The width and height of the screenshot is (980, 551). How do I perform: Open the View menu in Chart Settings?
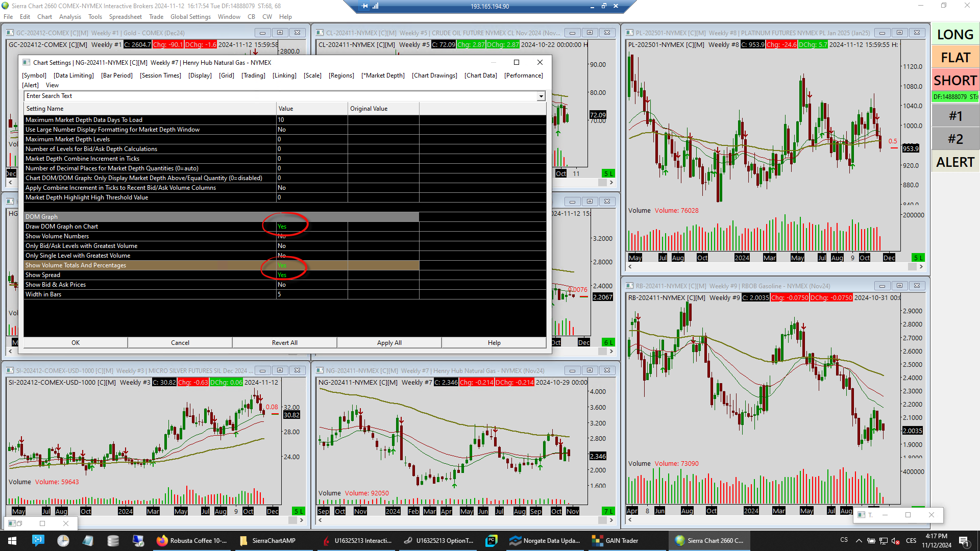click(x=52, y=85)
